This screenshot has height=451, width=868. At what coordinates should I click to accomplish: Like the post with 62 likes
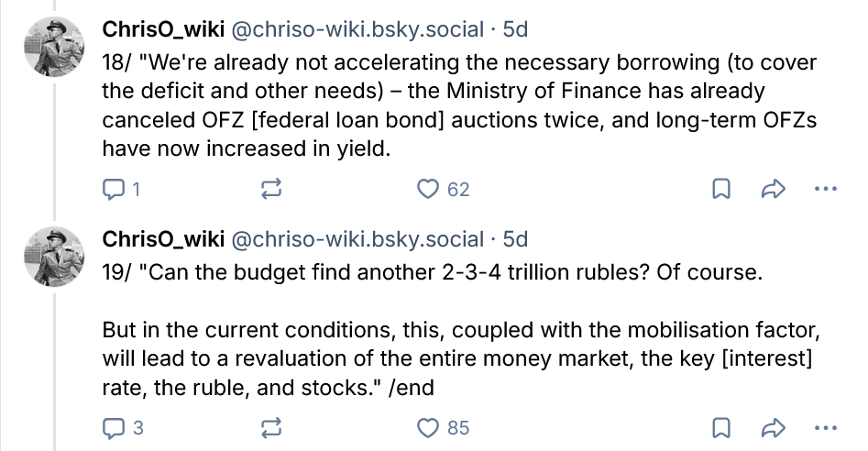(x=443, y=189)
